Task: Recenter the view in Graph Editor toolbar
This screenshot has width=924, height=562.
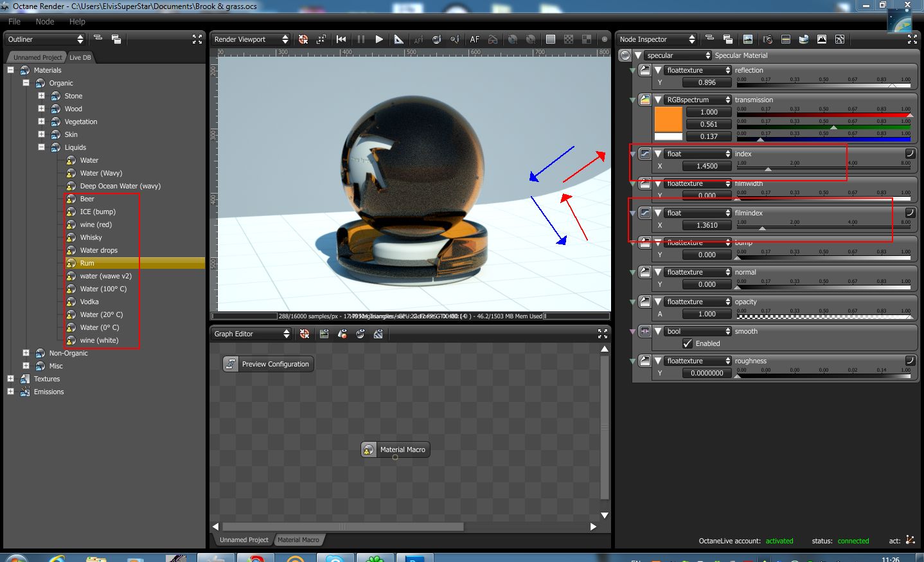Action: point(305,334)
